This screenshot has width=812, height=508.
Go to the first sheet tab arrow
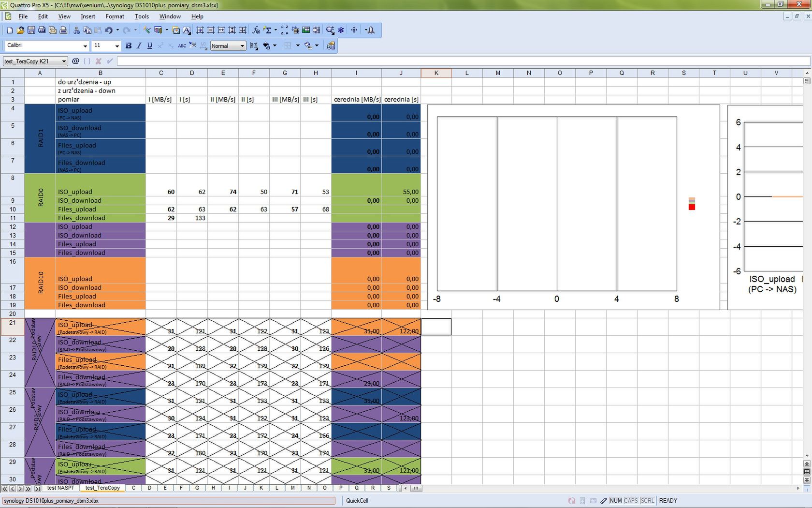5,489
